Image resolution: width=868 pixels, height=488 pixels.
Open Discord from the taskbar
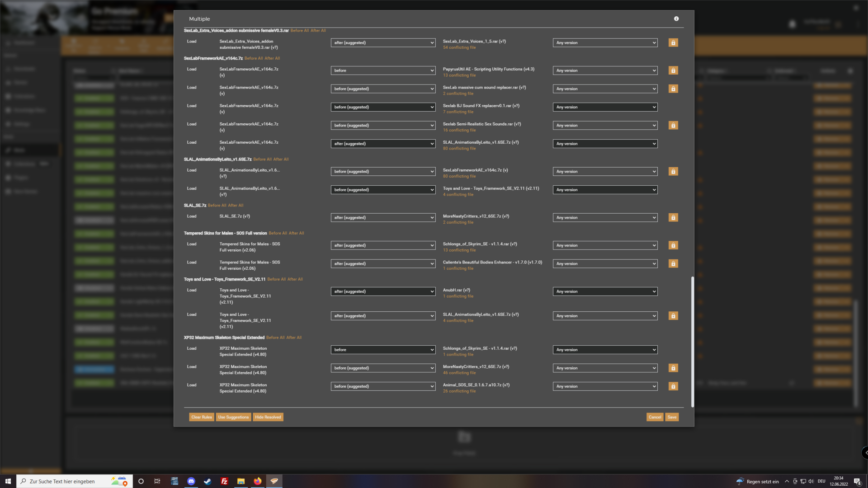pos(191,481)
